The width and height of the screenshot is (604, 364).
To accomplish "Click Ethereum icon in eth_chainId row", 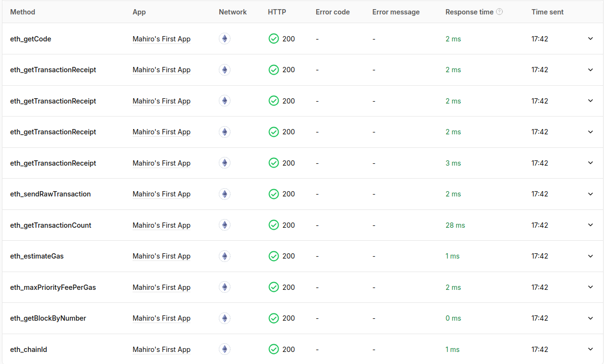I will coord(225,350).
